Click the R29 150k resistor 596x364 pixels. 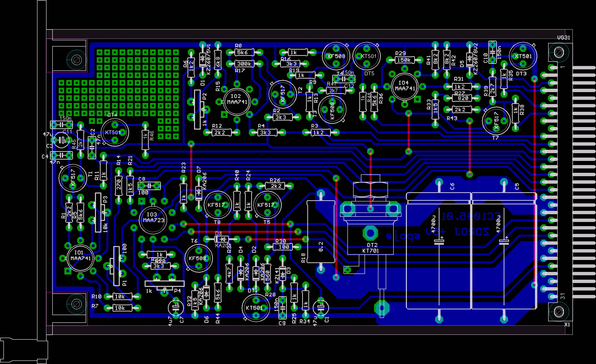404,60
